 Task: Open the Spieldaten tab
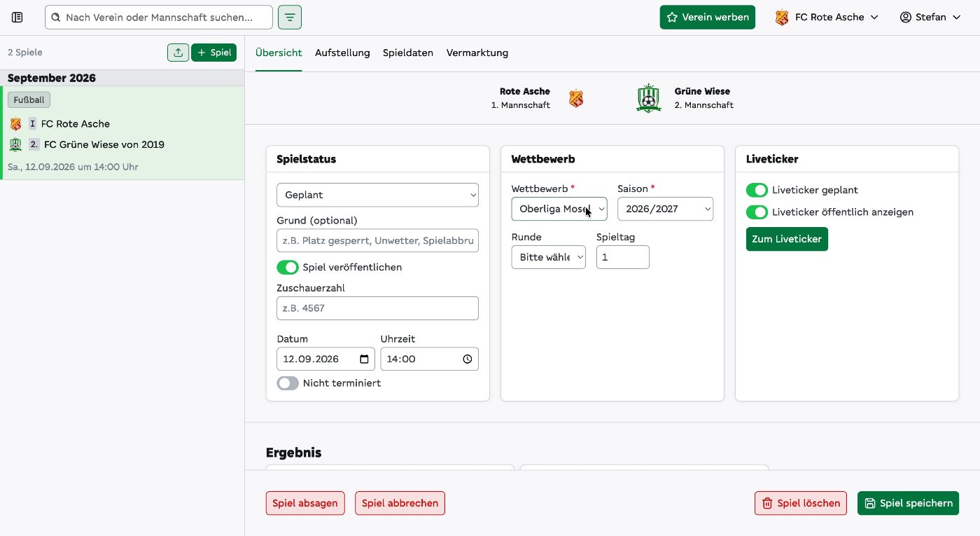(x=408, y=53)
